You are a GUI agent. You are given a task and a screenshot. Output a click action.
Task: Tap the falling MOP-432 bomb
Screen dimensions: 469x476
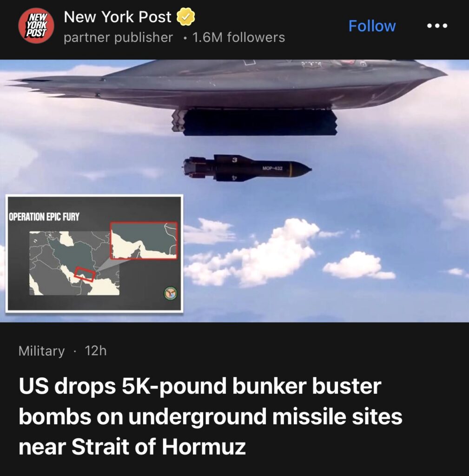click(x=247, y=168)
